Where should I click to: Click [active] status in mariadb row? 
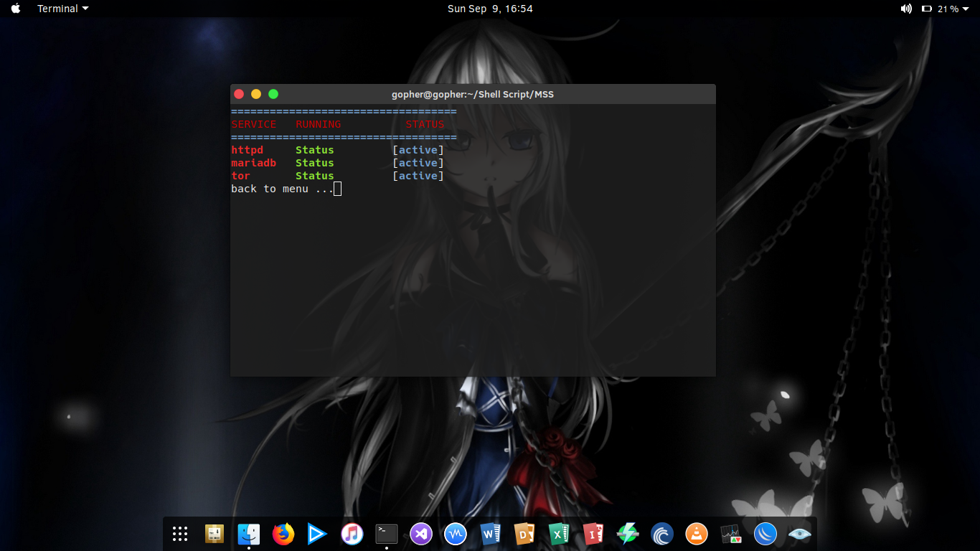point(418,163)
